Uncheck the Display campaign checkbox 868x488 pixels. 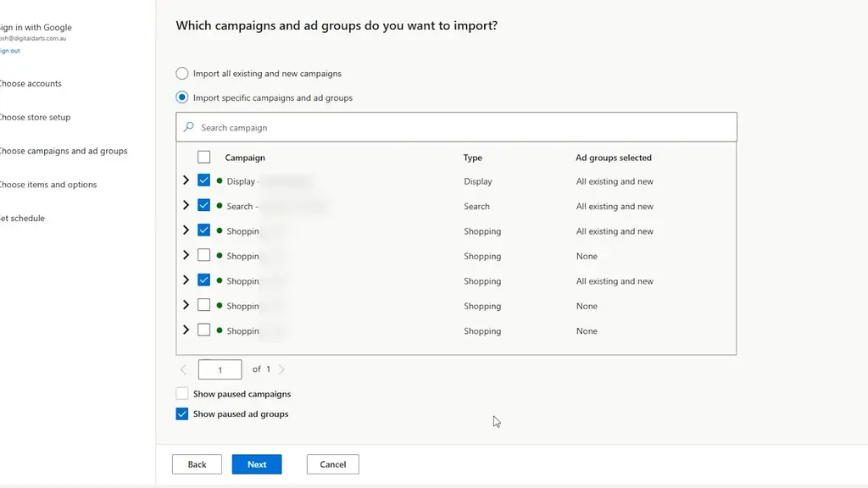pyautogui.click(x=203, y=180)
